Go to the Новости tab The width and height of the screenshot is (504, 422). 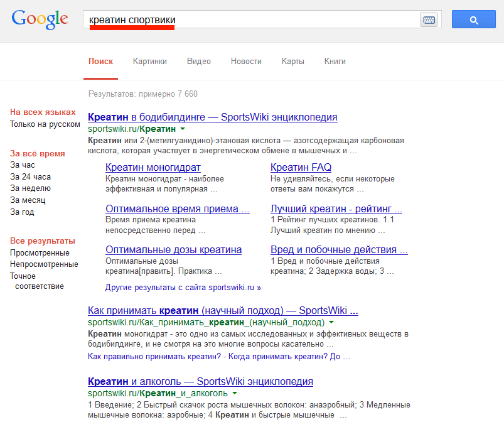pos(246,62)
